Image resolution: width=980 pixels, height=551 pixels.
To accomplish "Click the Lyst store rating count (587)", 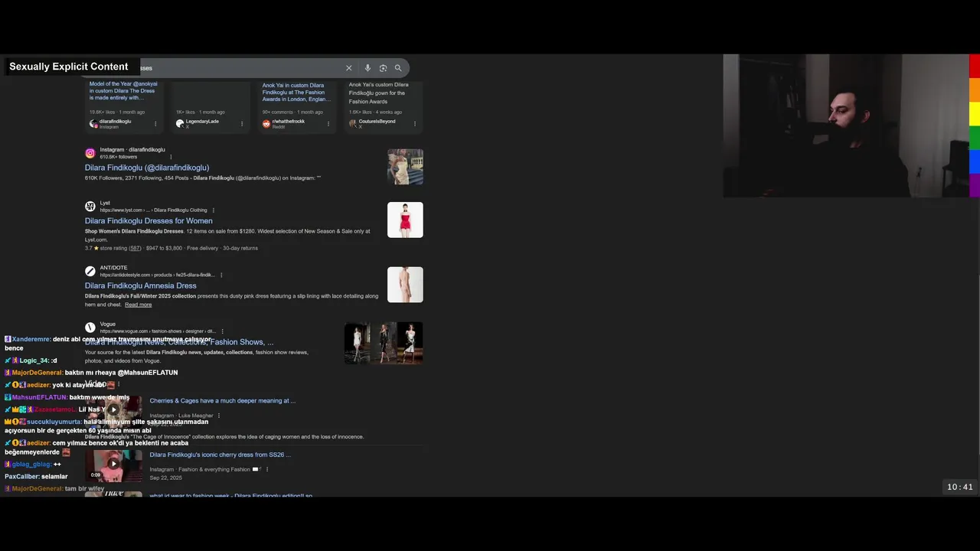I will 135,248.
